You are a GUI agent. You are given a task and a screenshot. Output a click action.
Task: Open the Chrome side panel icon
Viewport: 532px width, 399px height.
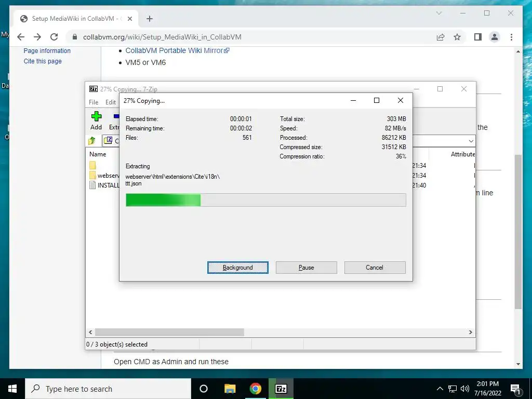478,37
